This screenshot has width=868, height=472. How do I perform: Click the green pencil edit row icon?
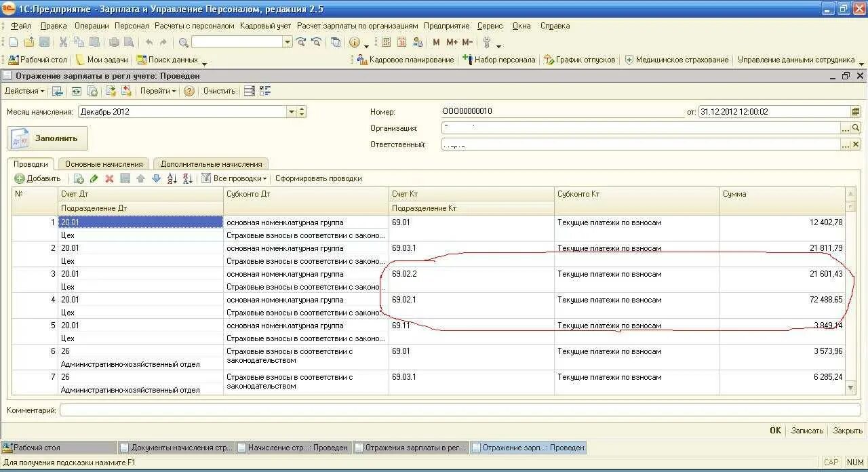click(x=94, y=178)
